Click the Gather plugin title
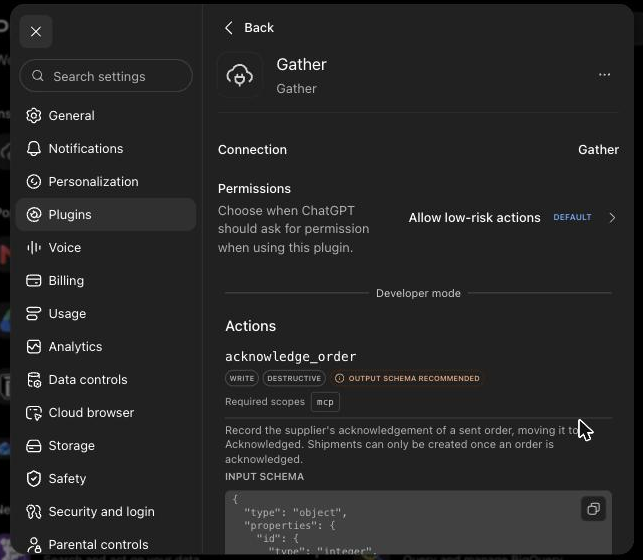The image size is (643, 560). [x=301, y=64]
